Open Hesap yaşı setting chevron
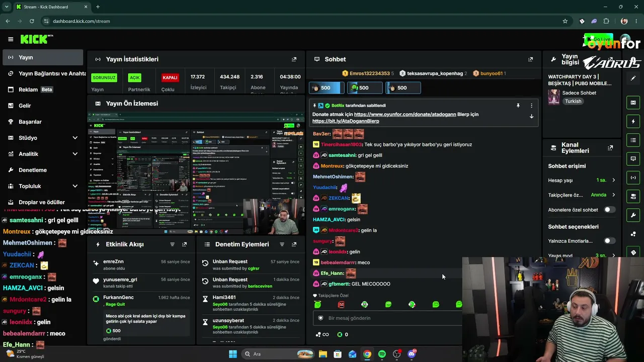Viewport: 644px width, 362px height. tap(613, 180)
